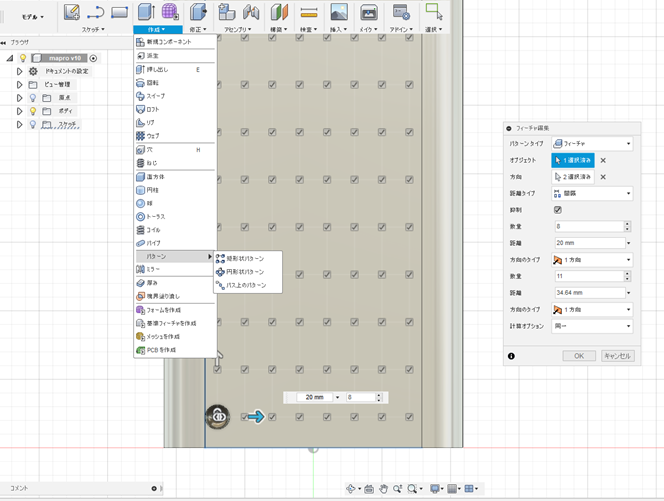
Task: Open the dropdown arrow beside 34.64 mm distance
Action: click(x=629, y=293)
